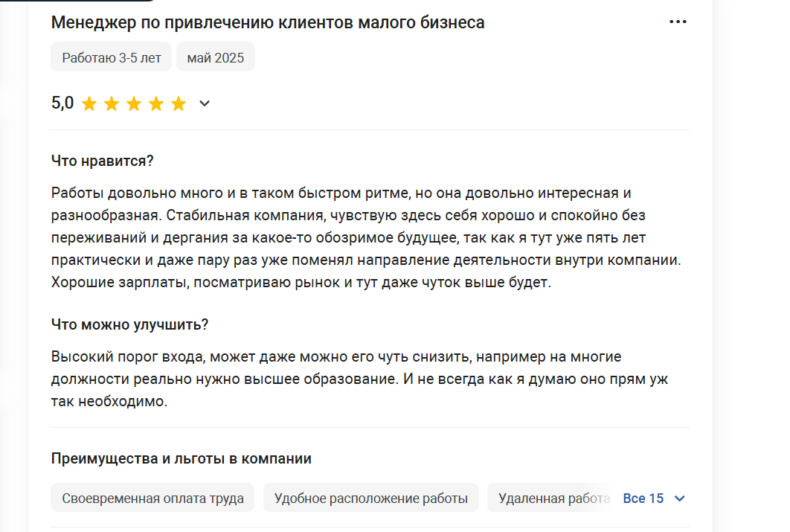Click the fifth yellow rating star

(x=179, y=103)
